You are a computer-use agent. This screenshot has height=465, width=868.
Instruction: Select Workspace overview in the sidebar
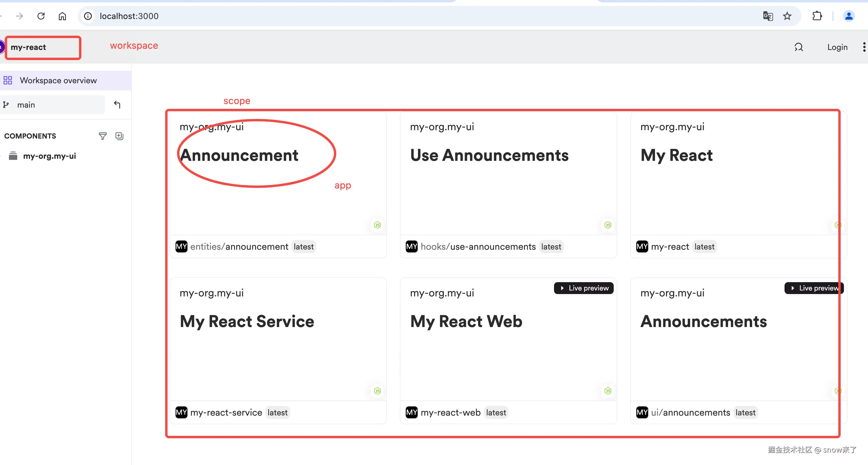point(58,81)
